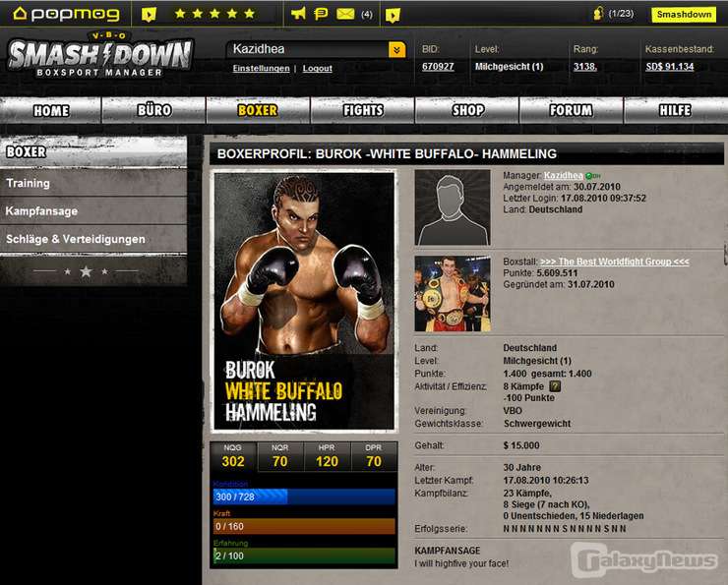The height and width of the screenshot is (585, 728).
Task: Click the Burok Hammeling boxer portrait
Action: [x=304, y=302]
